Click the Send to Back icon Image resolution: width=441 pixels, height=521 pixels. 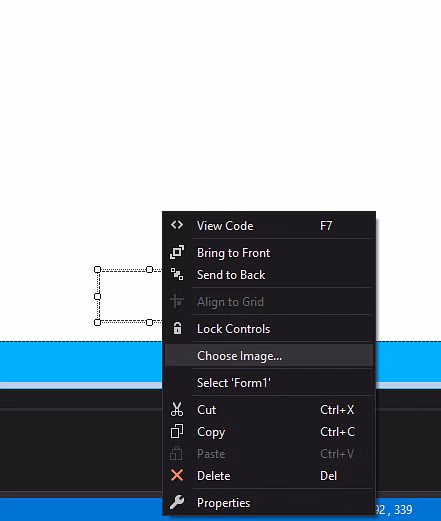(x=177, y=274)
